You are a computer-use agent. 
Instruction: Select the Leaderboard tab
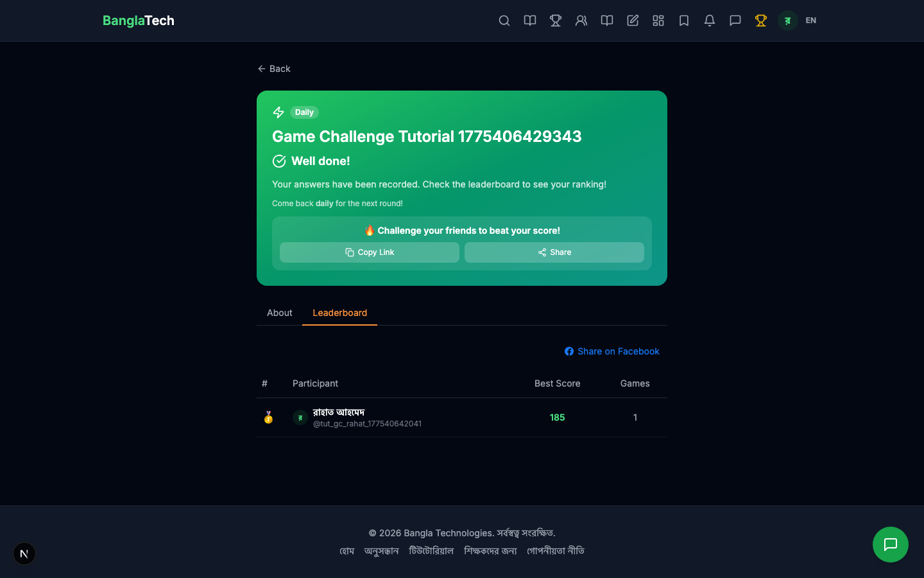[x=339, y=313]
